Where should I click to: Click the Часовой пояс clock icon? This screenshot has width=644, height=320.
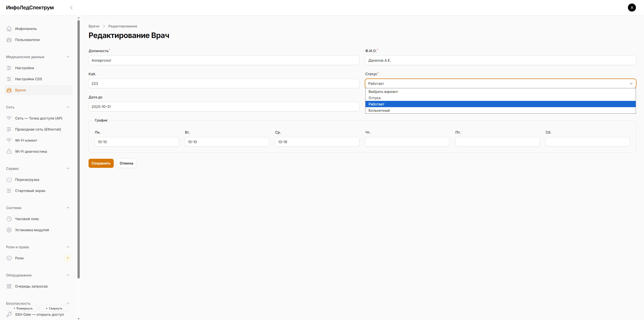(x=9, y=219)
